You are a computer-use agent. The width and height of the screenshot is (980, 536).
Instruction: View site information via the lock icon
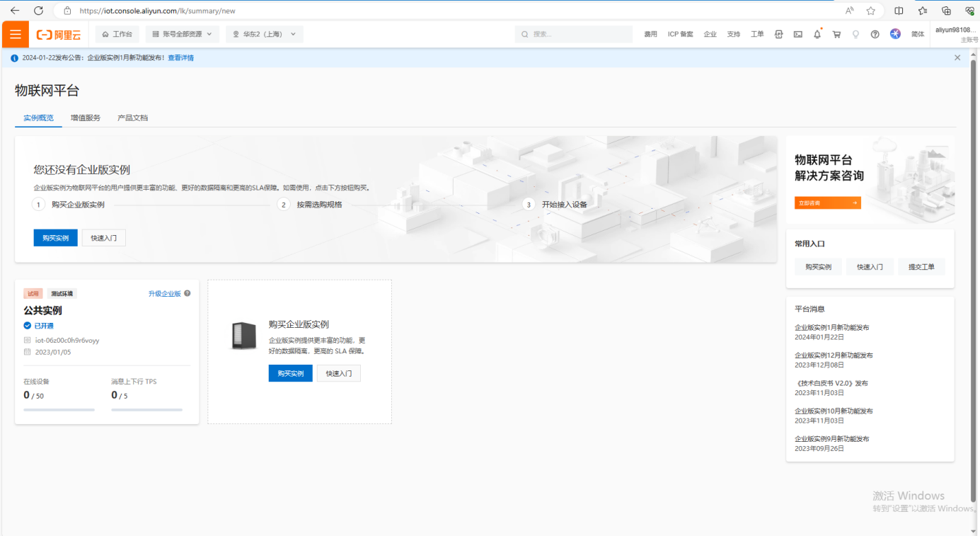[67, 11]
